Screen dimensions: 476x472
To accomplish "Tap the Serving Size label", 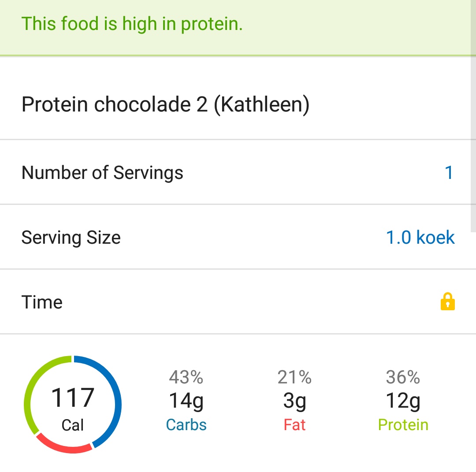I will click(71, 238).
